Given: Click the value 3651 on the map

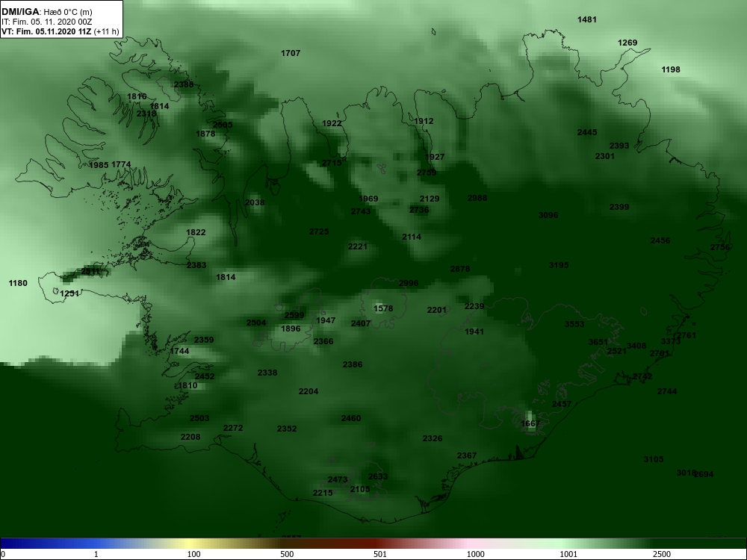Looking at the screenshot, I should (598, 343).
